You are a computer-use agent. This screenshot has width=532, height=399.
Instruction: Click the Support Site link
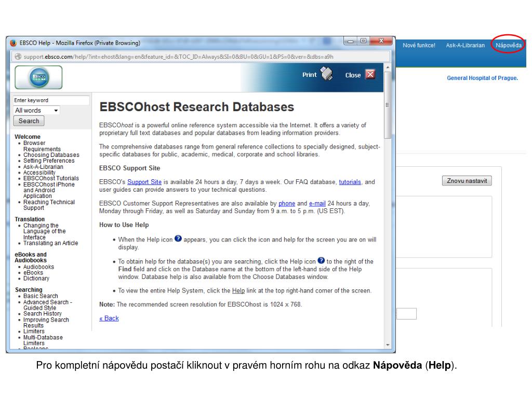click(x=144, y=182)
